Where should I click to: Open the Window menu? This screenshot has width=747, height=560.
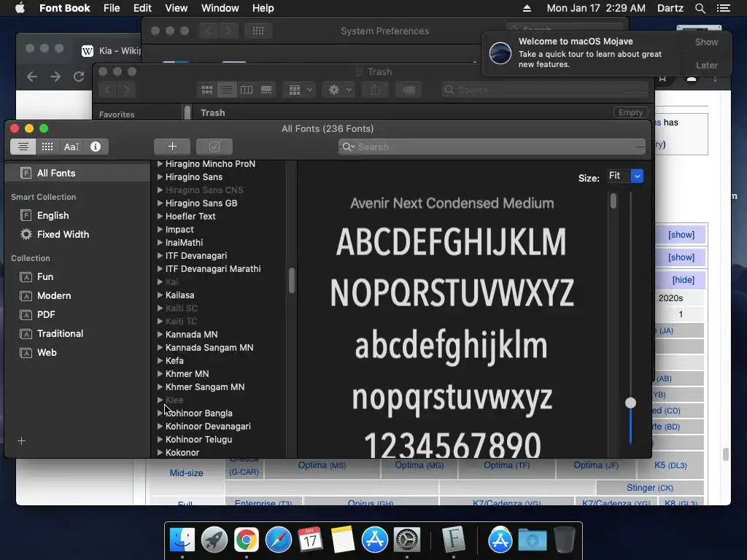tap(220, 8)
